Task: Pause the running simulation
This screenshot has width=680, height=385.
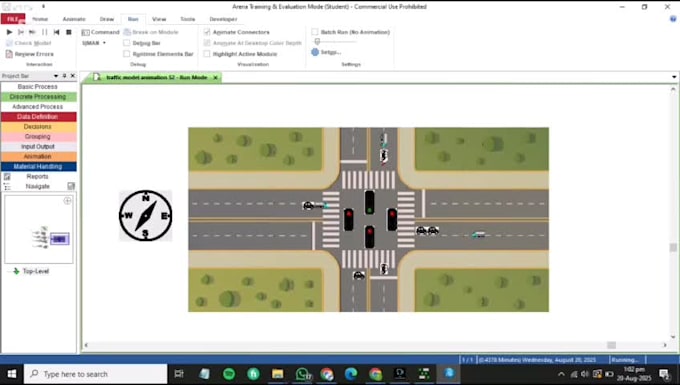Action: point(44,32)
